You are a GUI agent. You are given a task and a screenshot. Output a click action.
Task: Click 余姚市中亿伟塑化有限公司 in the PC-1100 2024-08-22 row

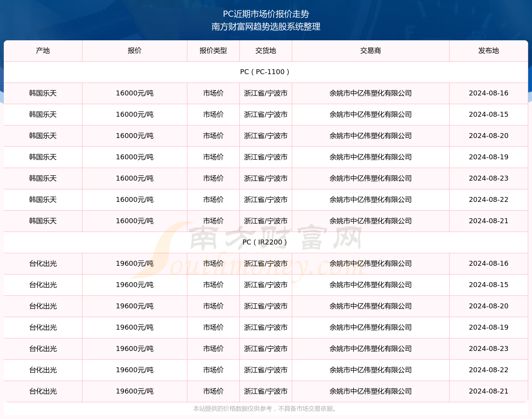(370, 200)
